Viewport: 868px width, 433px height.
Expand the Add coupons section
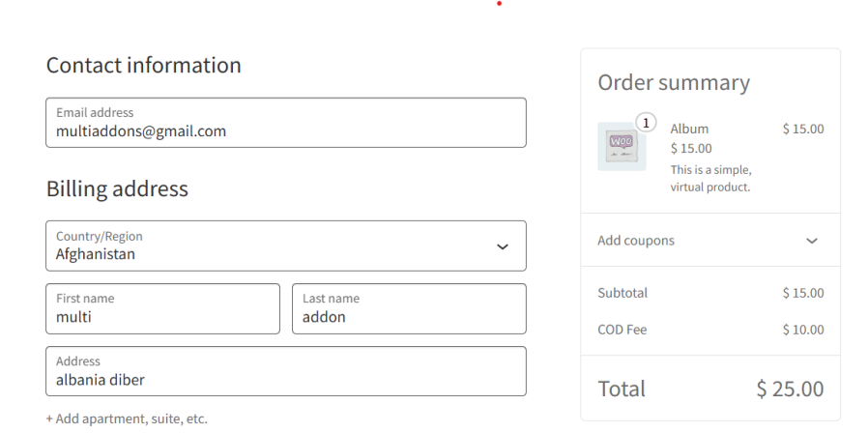tap(636, 241)
